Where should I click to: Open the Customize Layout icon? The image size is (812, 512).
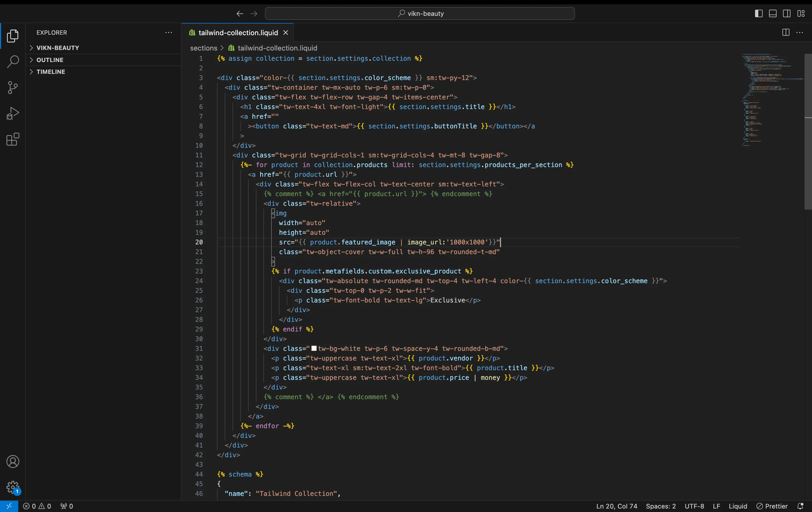coord(802,13)
